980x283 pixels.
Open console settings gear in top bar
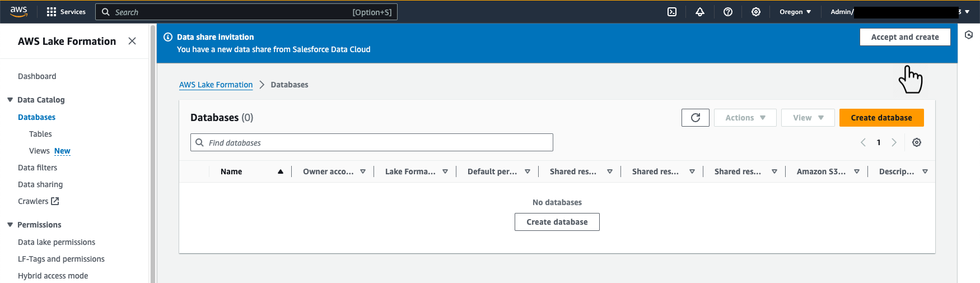pos(756,12)
